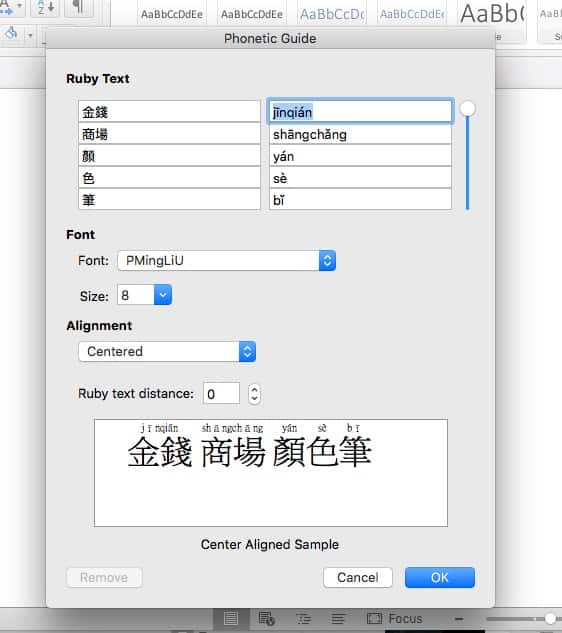Click the sort A-Z icon in ribbon
The image size is (562, 633).
pyautogui.click(x=45, y=7)
